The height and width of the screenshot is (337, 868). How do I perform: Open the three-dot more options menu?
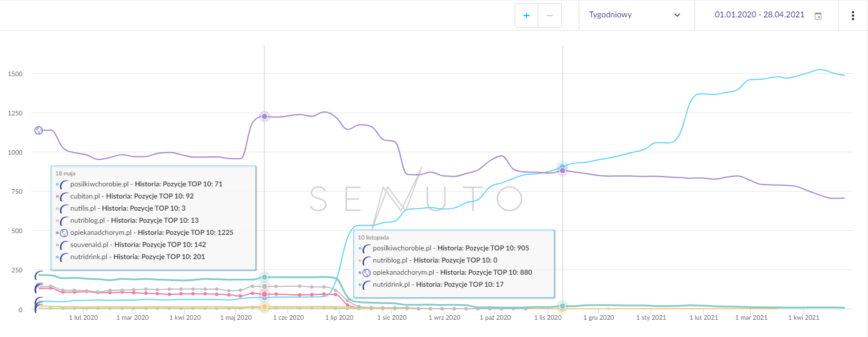coord(853,16)
